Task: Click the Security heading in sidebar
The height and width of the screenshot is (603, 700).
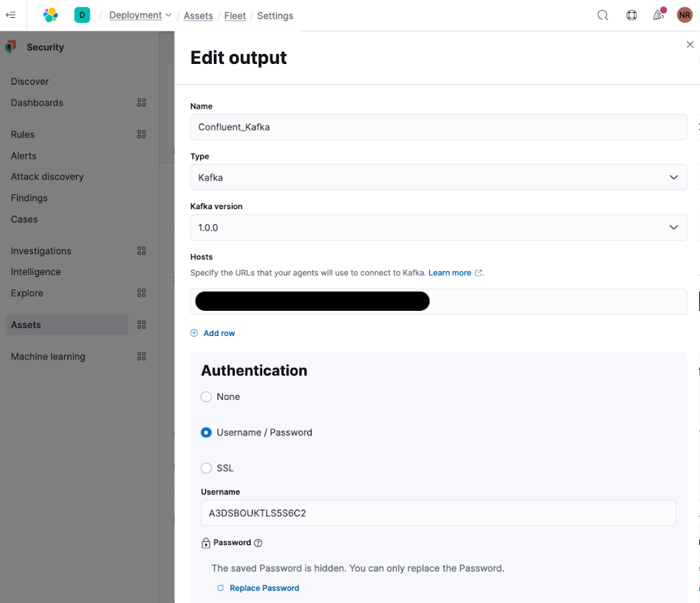Action: point(45,47)
